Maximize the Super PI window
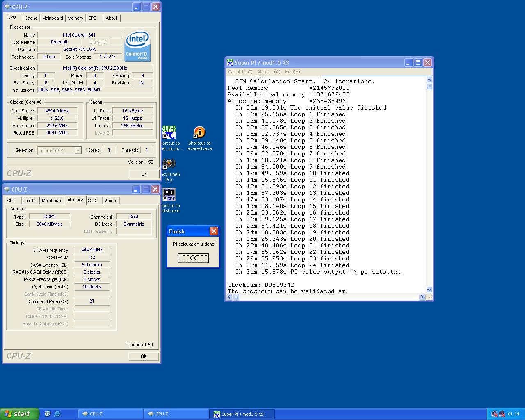 coord(418,63)
